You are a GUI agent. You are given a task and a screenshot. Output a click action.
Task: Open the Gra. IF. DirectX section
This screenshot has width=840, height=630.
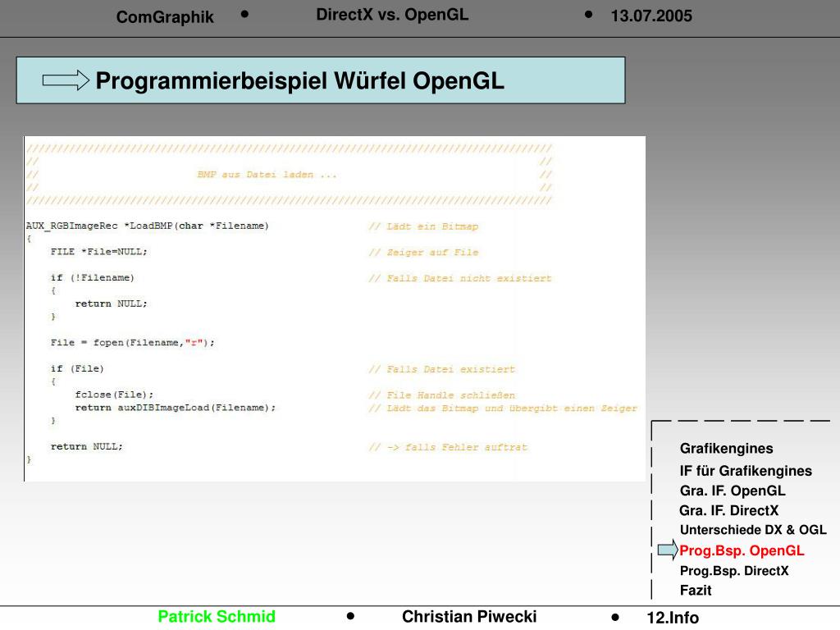pos(728,510)
